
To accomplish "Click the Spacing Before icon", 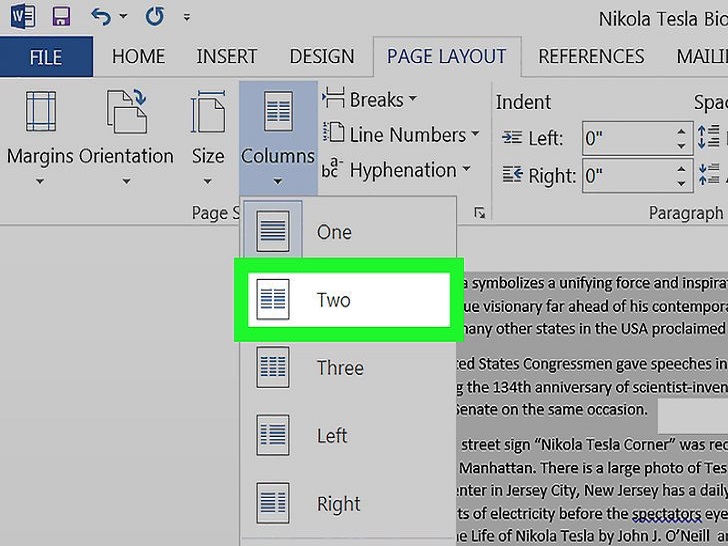I will pyautogui.click(x=708, y=137).
